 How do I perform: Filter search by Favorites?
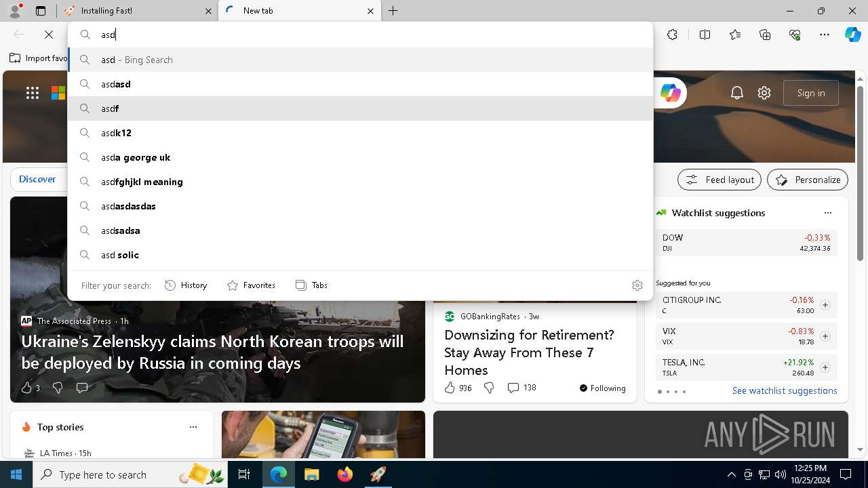(251, 285)
